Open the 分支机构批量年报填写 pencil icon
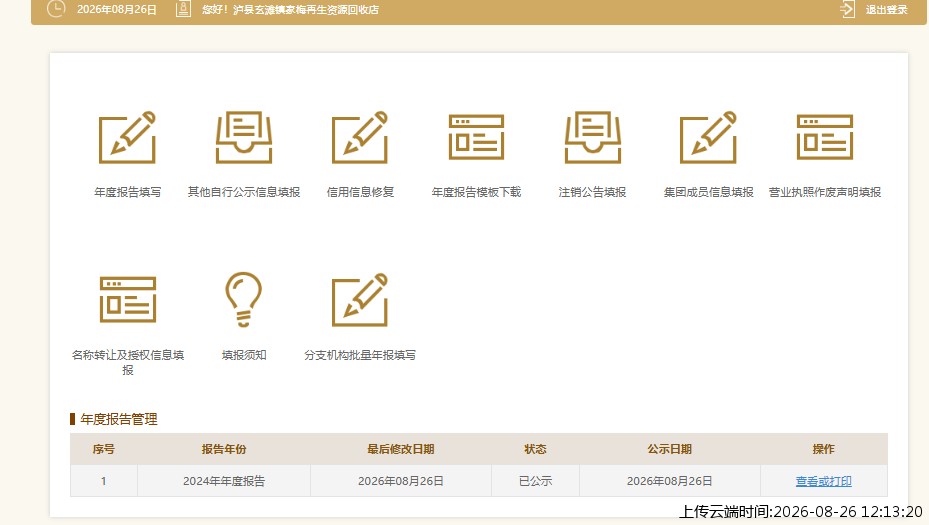The height and width of the screenshot is (525, 929). pyautogui.click(x=360, y=299)
